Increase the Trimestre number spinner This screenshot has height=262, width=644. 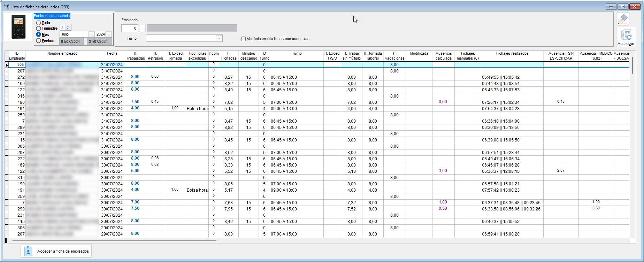tap(68, 26)
